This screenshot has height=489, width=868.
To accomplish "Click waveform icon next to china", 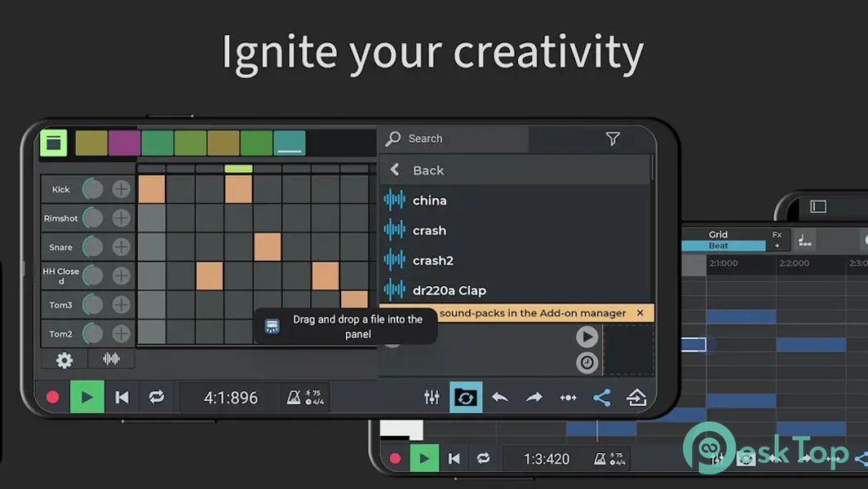I will (x=395, y=200).
